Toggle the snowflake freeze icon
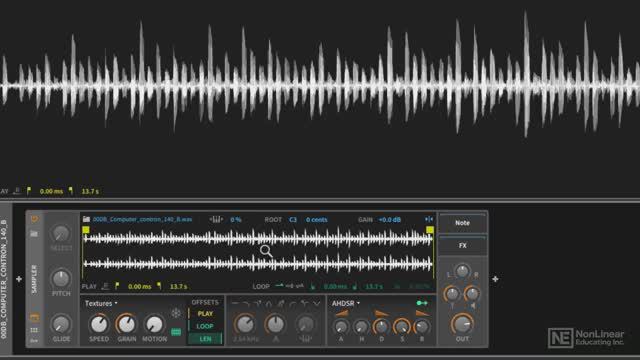640x360 pixels. [x=176, y=313]
